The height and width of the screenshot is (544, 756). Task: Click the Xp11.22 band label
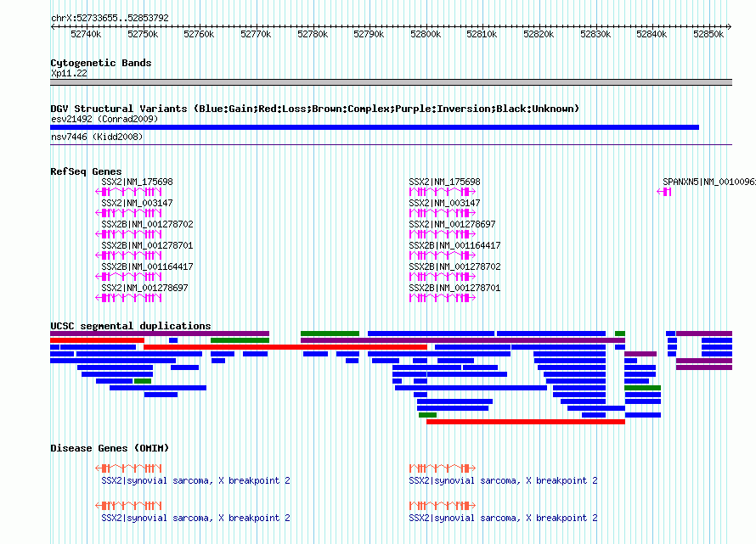(69, 73)
